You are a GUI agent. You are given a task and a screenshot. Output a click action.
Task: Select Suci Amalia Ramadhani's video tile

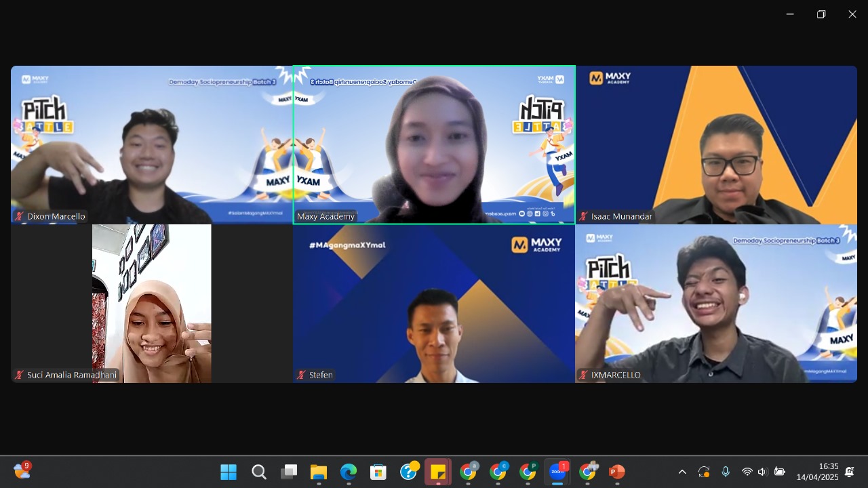(152, 304)
